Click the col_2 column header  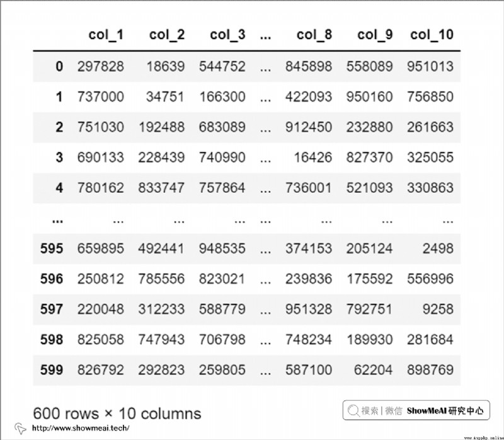coord(167,35)
